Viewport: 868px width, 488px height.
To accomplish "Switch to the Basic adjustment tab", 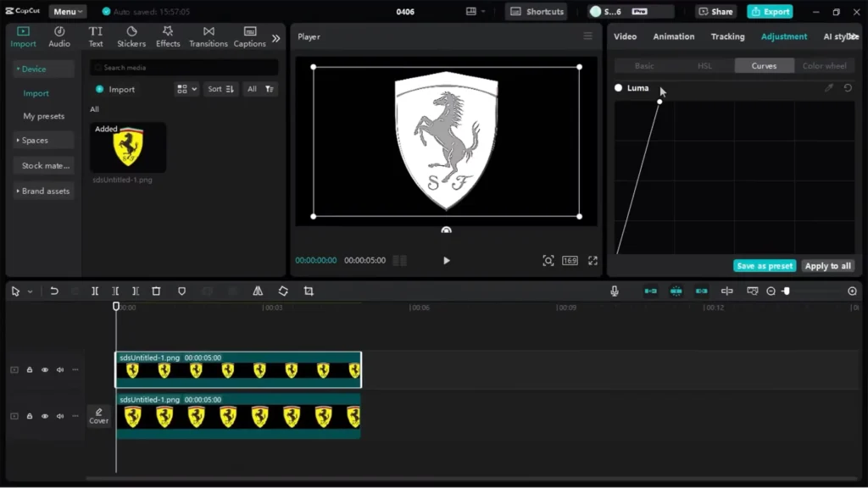I will click(x=644, y=66).
